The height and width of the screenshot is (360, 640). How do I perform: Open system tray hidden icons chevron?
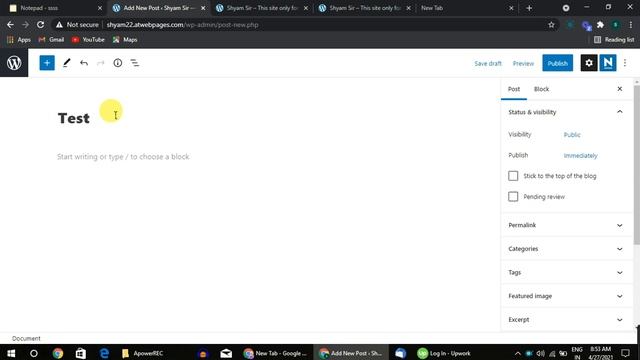pyautogui.click(x=518, y=353)
